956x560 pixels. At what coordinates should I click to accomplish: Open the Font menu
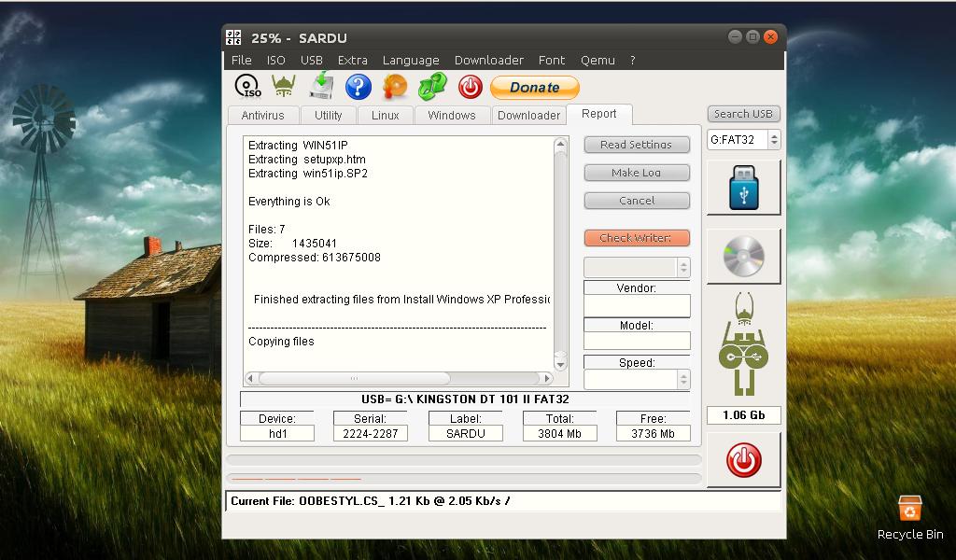click(x=552, y=61)
